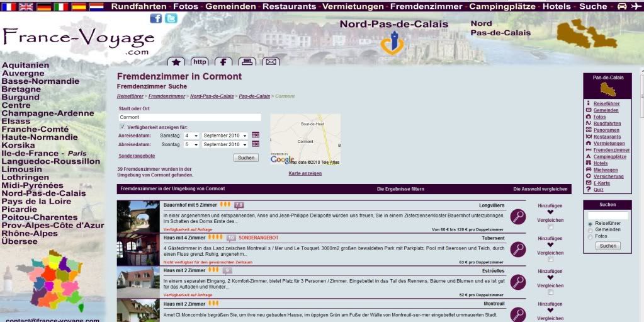Click the star favorites icon
The height and width of the screenshot is (322, 644).
[x=176, y=62]
